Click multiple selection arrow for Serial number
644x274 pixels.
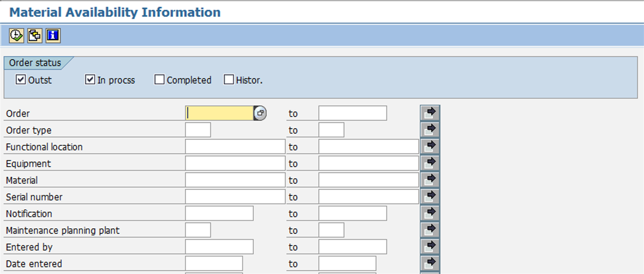[430, 197]
